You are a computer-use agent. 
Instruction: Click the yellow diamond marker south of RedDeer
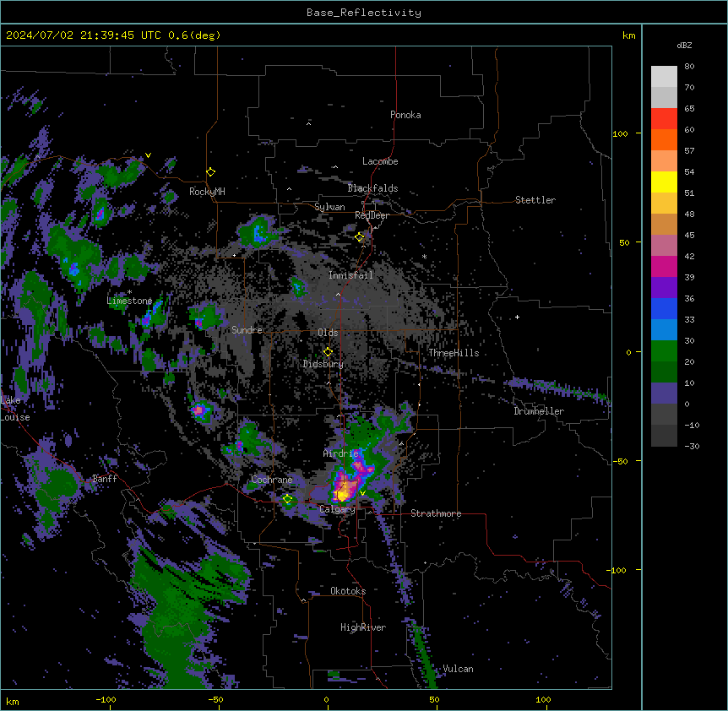click(360, 237)
